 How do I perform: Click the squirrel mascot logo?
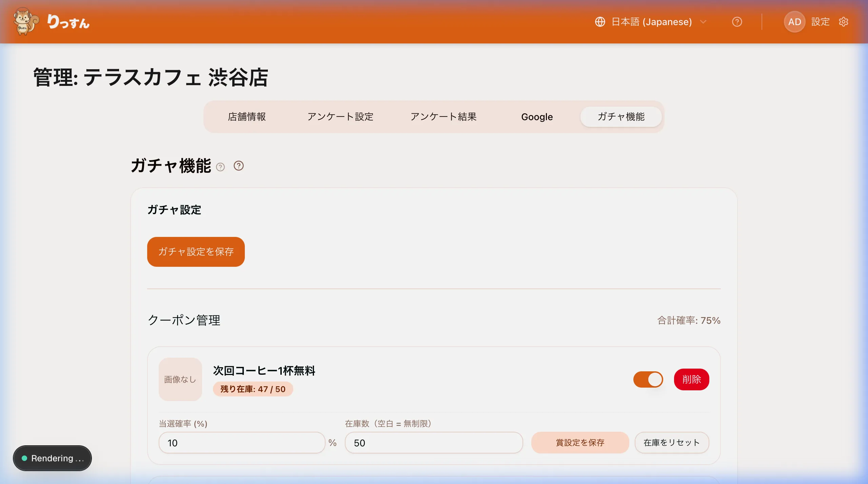26,21
